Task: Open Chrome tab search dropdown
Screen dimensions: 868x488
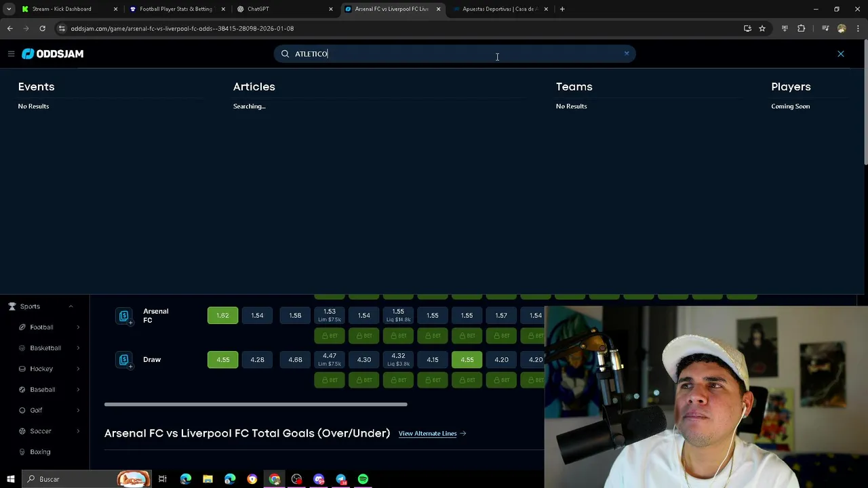Action: coord(9,9)
